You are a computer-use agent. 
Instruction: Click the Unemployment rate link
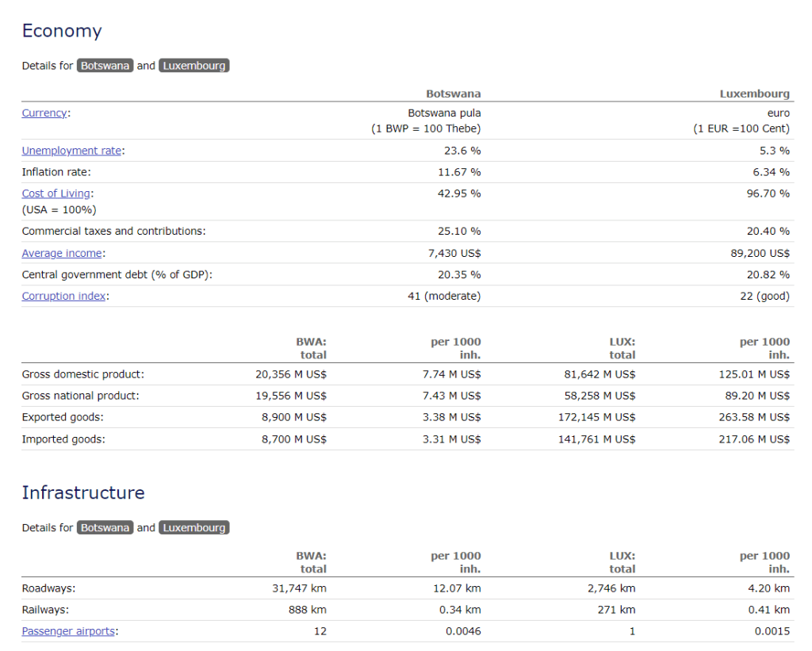[x=71, y=151]
